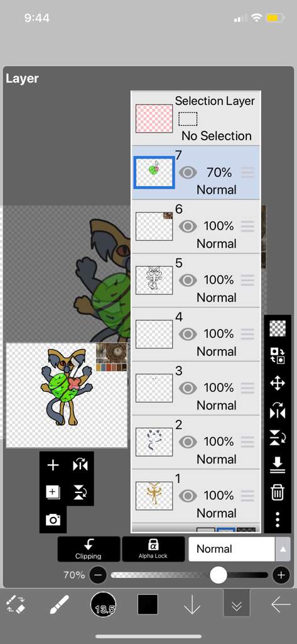Viewport: 297px width, 644px height.
Task: Select layer 1 in the layer list
Action: [x=196, y=496]
